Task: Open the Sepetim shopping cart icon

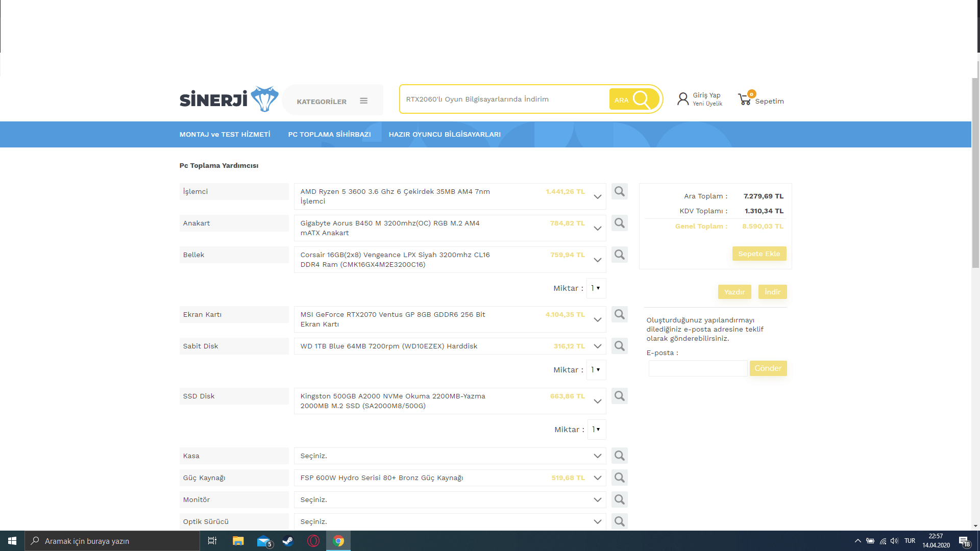Action: click(x=745, y=99)
